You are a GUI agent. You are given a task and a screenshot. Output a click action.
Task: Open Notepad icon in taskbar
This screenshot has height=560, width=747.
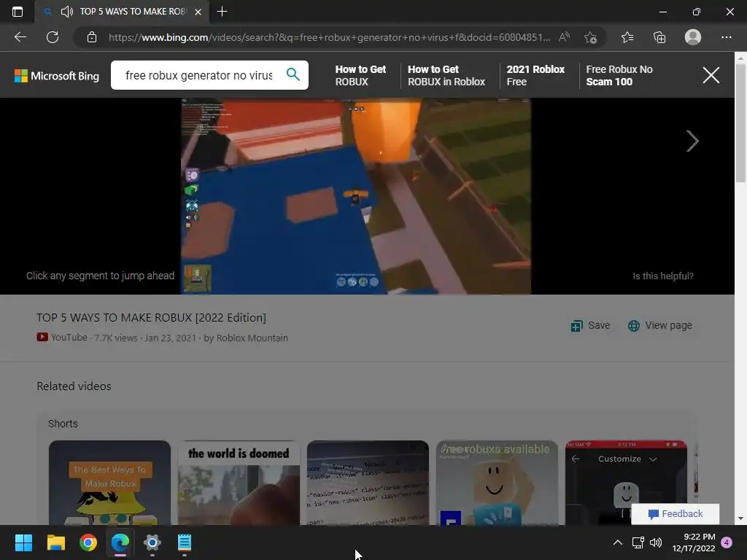tap(185, 542)
